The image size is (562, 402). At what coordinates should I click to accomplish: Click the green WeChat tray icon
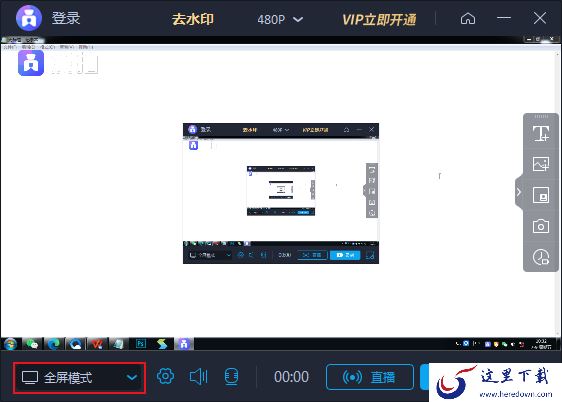(x=505, y=344)
